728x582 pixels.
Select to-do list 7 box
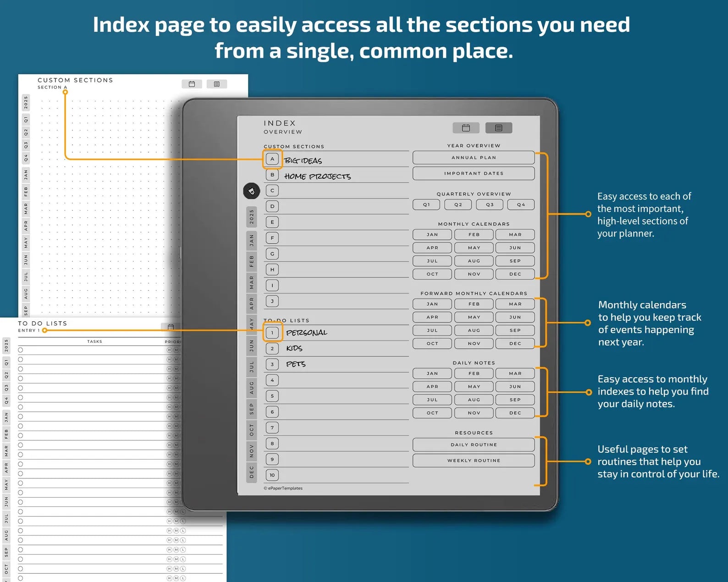(272, 428)
